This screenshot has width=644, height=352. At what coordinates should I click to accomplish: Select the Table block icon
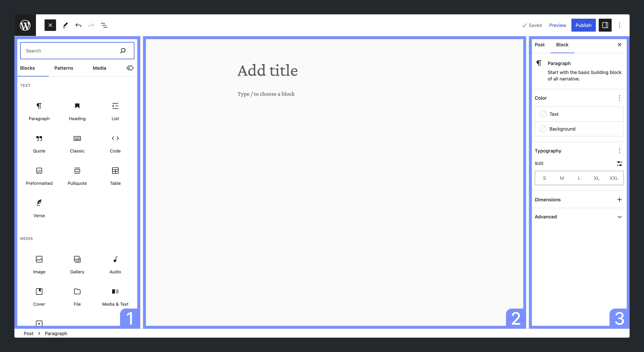pyautogui.click(x=115, y=171)
